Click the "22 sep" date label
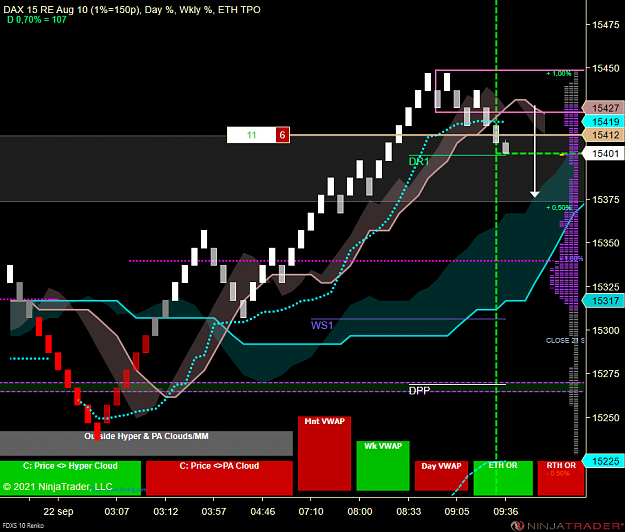The image size is (625, 532). pyautogui.click(x=58, y=512)
